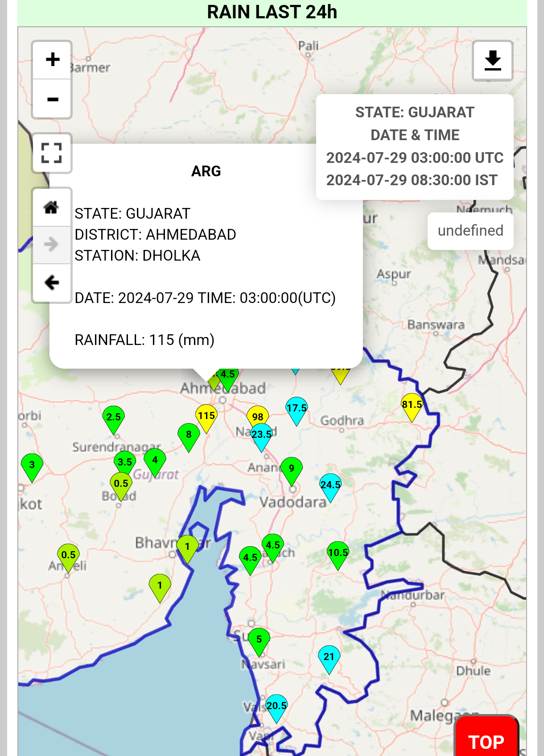544x756 pixels.
Task: Zoom in on the rainfall map
Action: (52, 60)
